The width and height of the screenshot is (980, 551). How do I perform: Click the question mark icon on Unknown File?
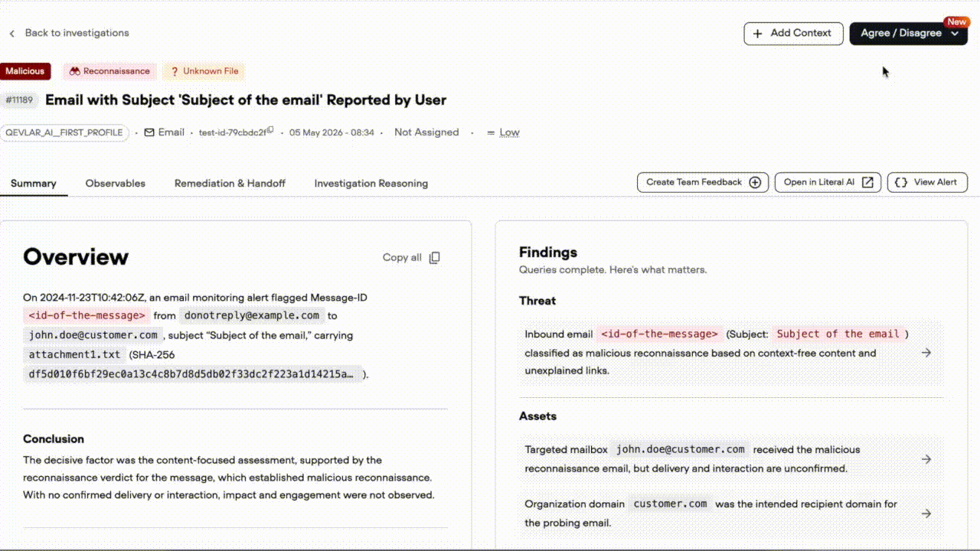[x=174, y=71]
